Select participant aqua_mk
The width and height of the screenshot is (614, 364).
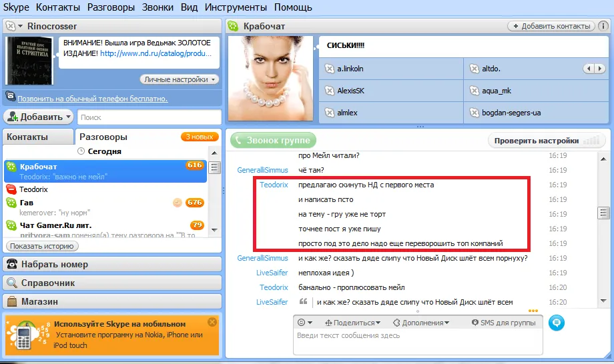click(536, 91)
